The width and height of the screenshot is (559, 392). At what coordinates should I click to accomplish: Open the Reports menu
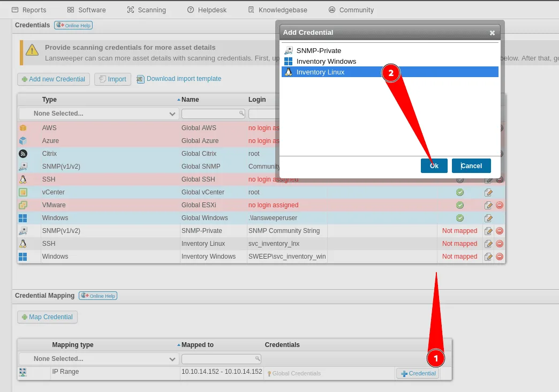pos(29,10)
